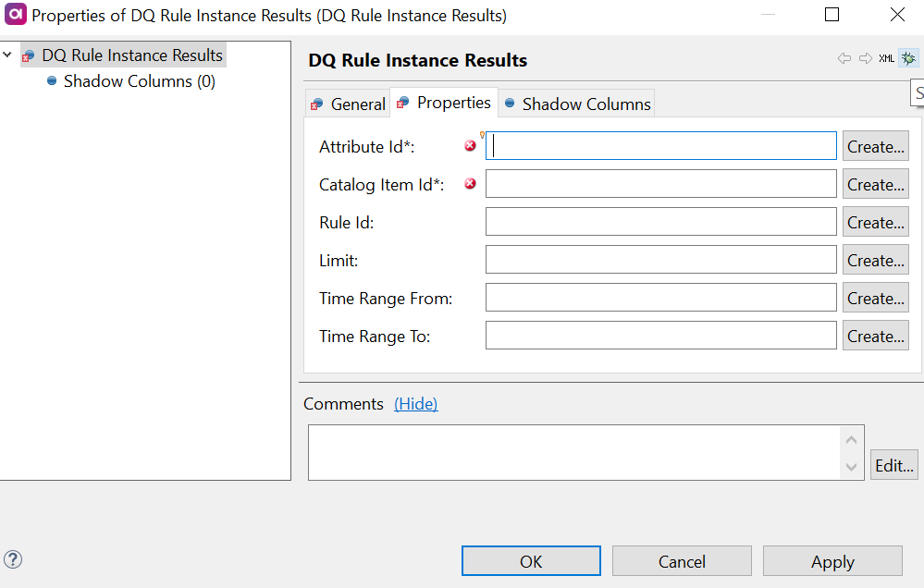Click the DQ Rule Instance Results entity icon
The image size is (924, 588).
(x=27, y=55)
